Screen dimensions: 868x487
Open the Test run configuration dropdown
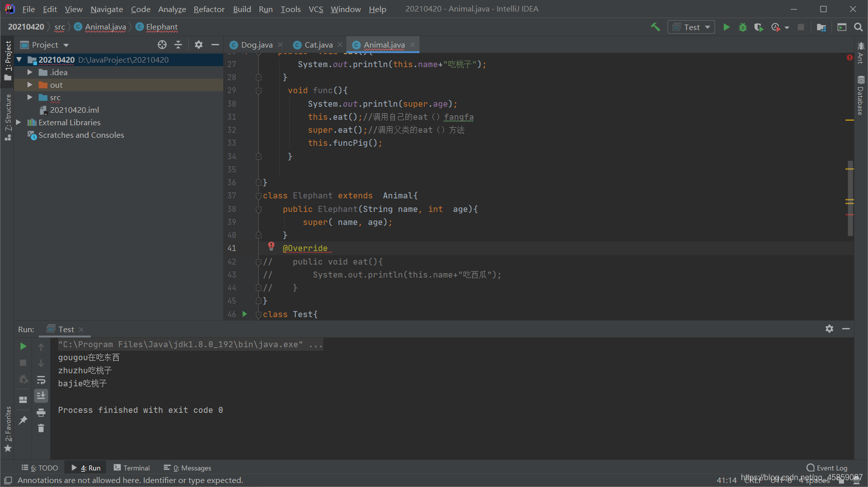tap(691, 27)
